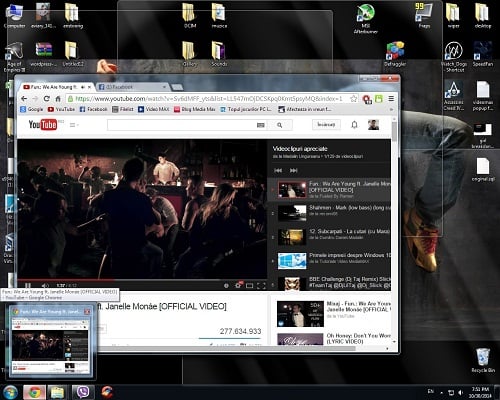Image resolution: width=500 pixels, height=400 pixels.
Task: Reload the YouTube page
Action: point(46,99)
